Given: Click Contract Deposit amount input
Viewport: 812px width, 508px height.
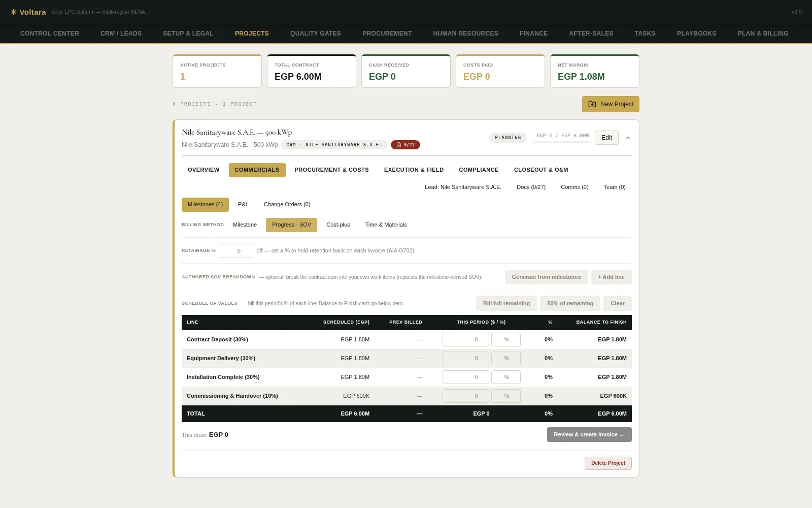Looking at the screenshot, I should [x=466, y=340].
